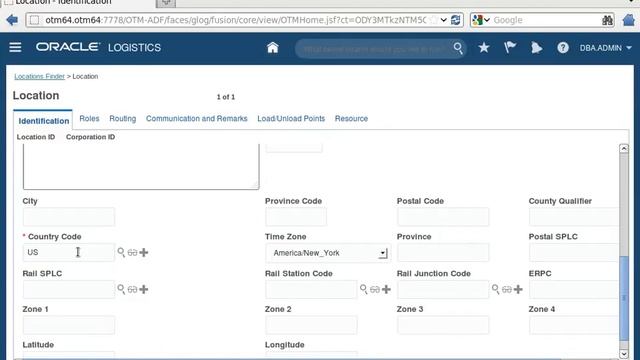The height and width of the screenshot is (360, 640).
Task: Click into the Rail SPLC field
Action: (x=69, y=289)
